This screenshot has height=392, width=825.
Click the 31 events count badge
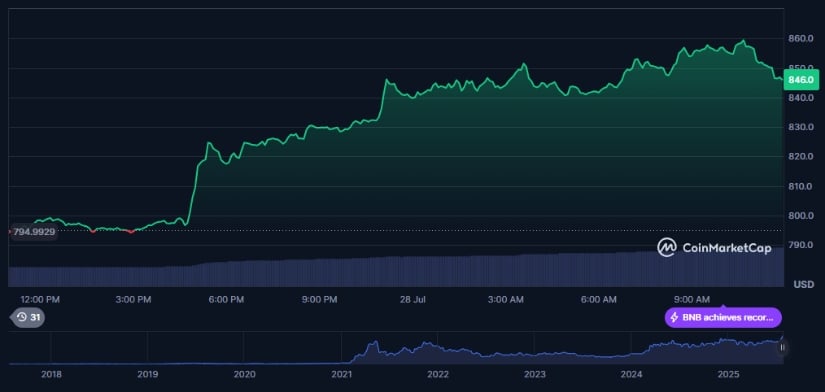coord(27,317)
